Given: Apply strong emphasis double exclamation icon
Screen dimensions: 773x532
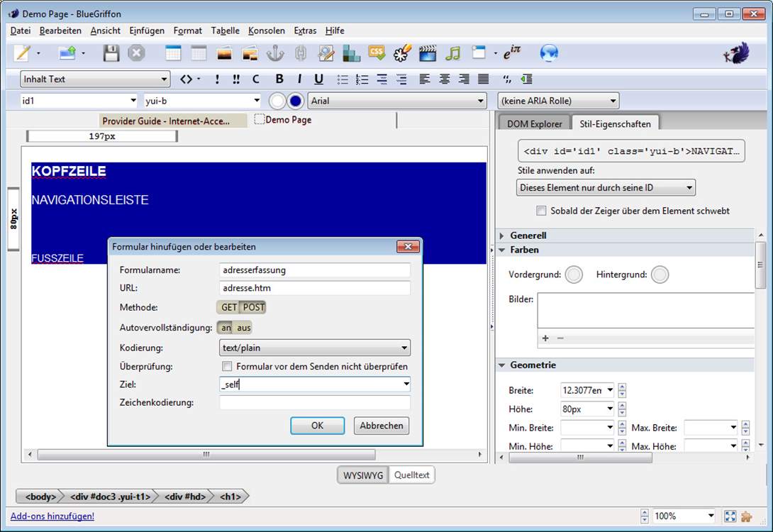Looking at the screenshot, I should point(236,79).
